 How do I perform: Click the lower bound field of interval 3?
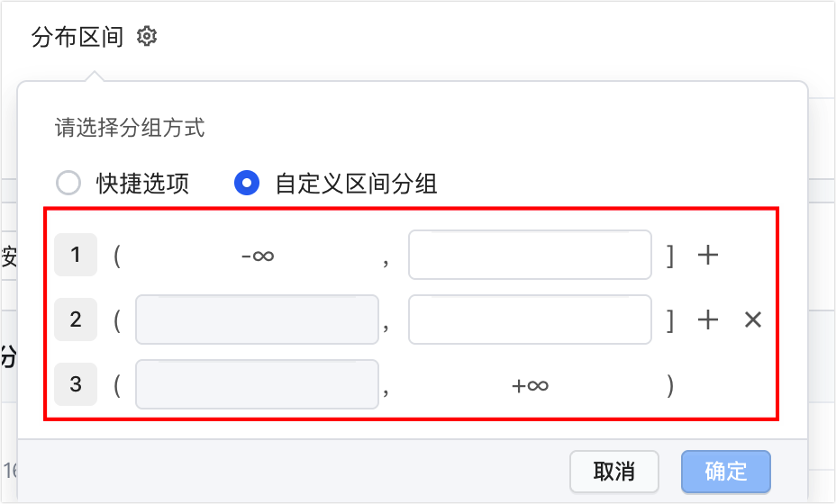coord(257,384)
